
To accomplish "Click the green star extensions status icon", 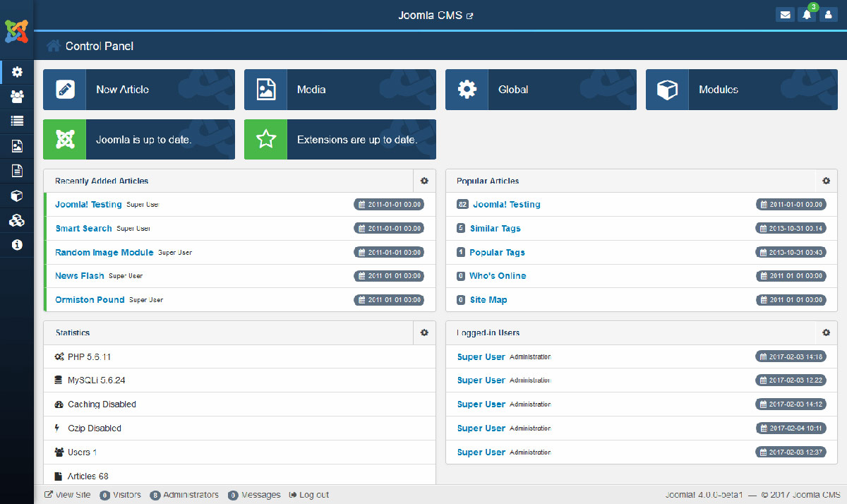I will pos(265,140).
